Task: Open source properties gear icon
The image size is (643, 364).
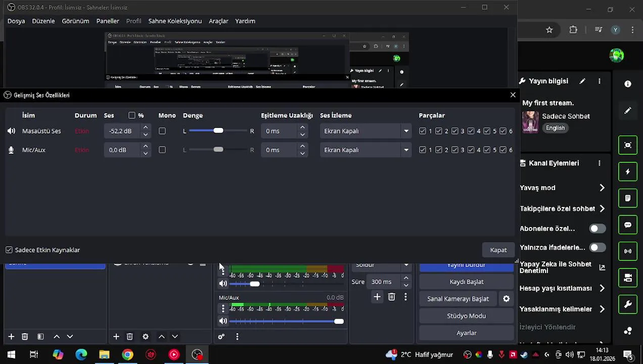Action: [146, 337]
